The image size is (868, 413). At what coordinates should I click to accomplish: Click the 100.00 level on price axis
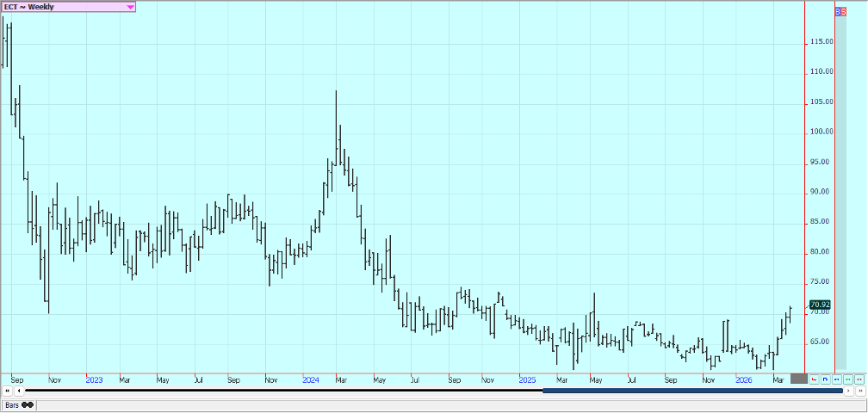[820, 132]
